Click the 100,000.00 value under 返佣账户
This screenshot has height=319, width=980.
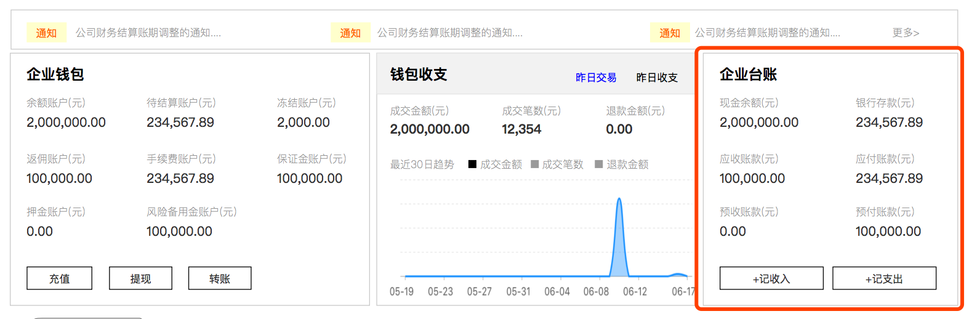tap(59, 179)
